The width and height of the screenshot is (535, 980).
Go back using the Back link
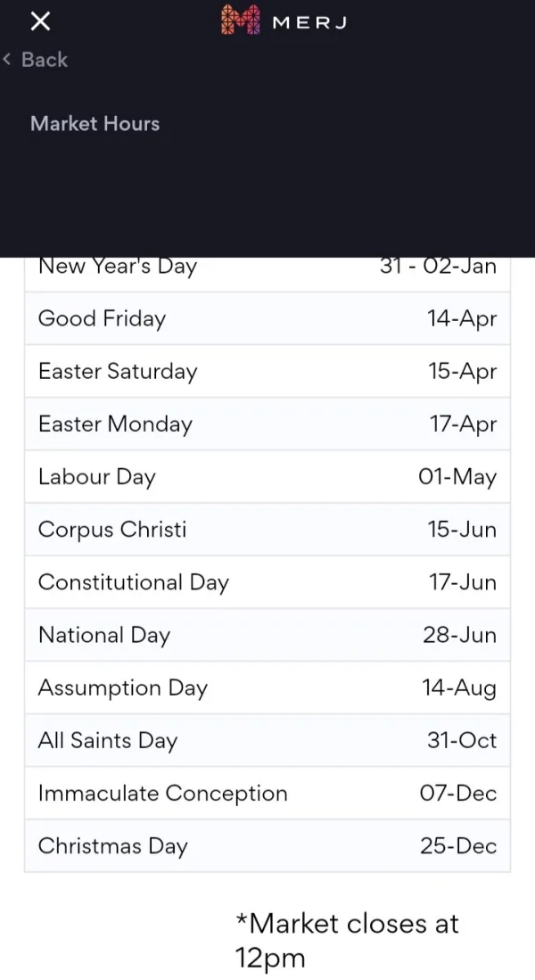point(36,60)
